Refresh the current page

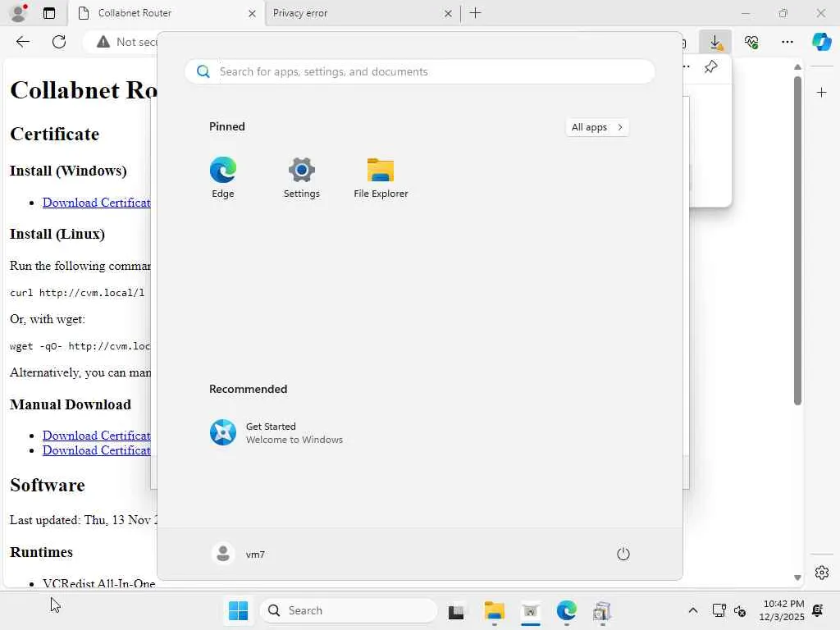pos(59,42)
